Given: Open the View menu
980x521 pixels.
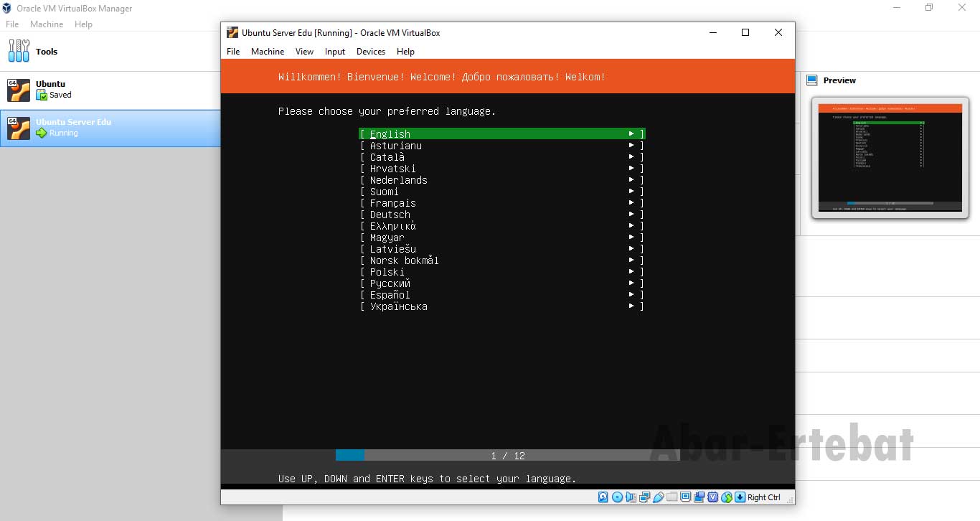Looking at the screenshot, I should coord(304,52).
